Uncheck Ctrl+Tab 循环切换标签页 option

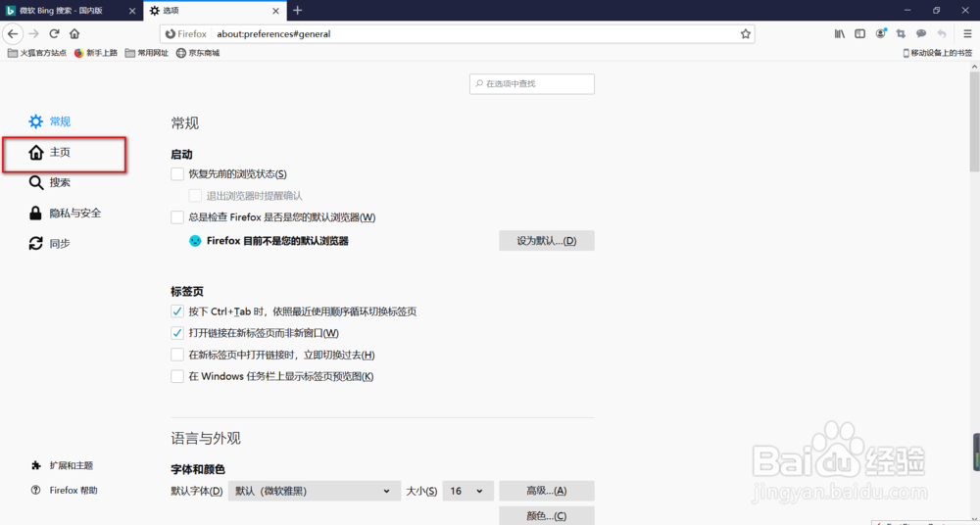click(x=176, y=311)
